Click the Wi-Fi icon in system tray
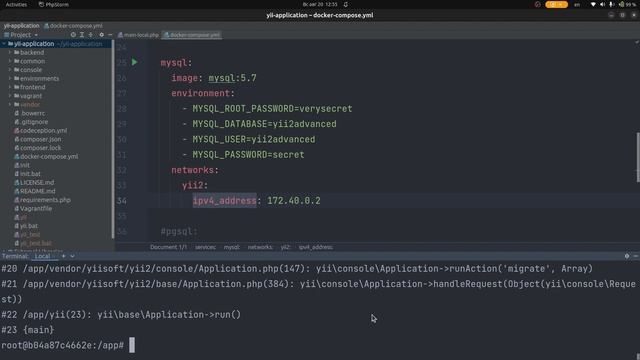This screenshot has height=360, width=640. tap(593, 4)
